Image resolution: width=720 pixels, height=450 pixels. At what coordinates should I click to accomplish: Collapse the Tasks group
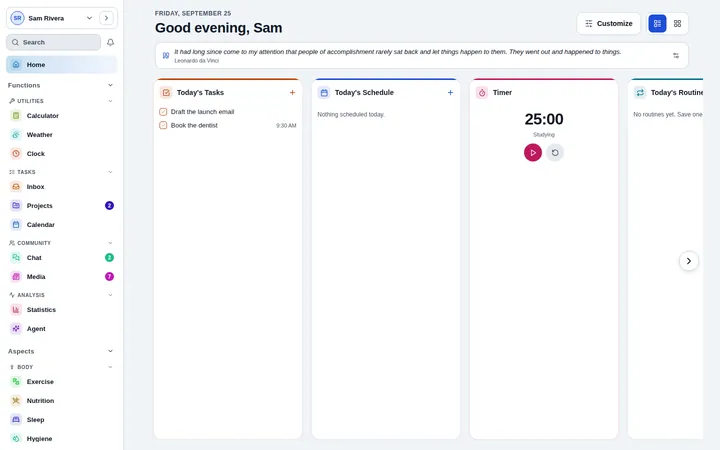pyautogui.click(x=110, y=172)
